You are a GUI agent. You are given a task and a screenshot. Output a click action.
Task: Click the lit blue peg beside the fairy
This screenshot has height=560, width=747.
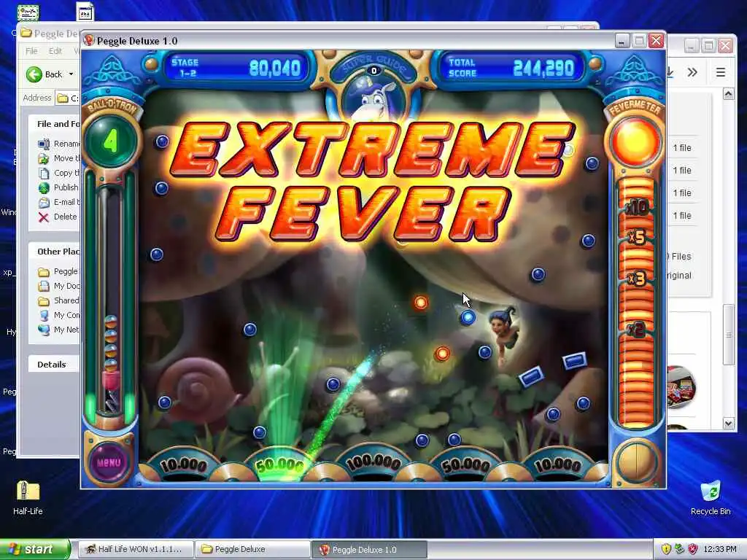(468, 317)
